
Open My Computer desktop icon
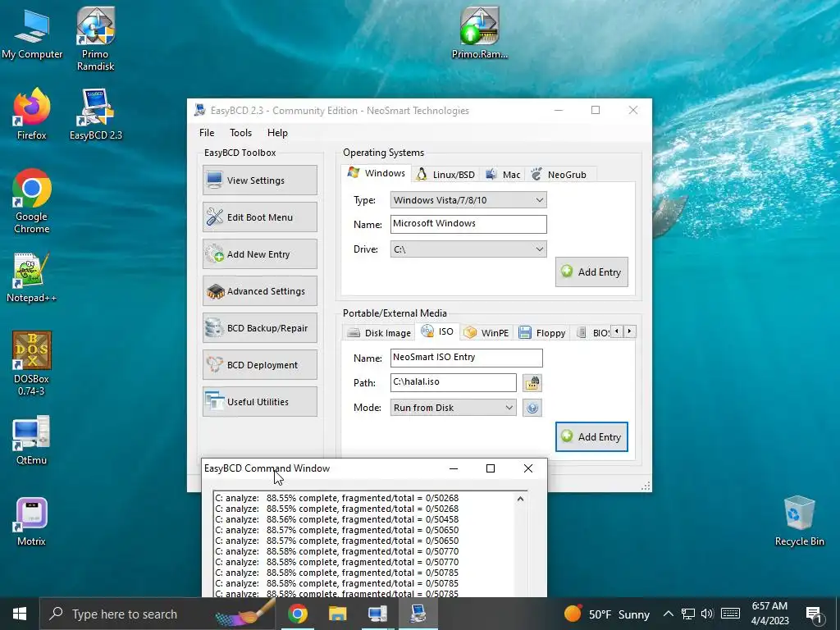(x=32, y=34)
